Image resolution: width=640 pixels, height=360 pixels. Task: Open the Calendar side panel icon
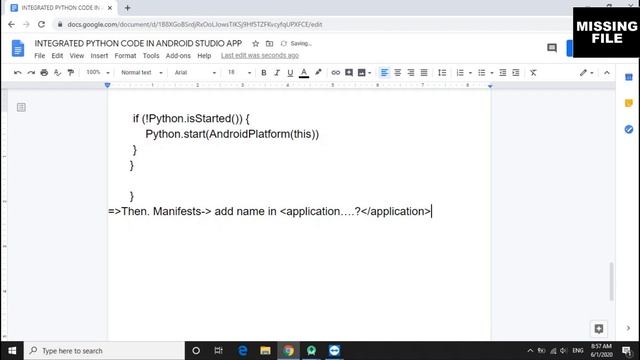(629, 77)
